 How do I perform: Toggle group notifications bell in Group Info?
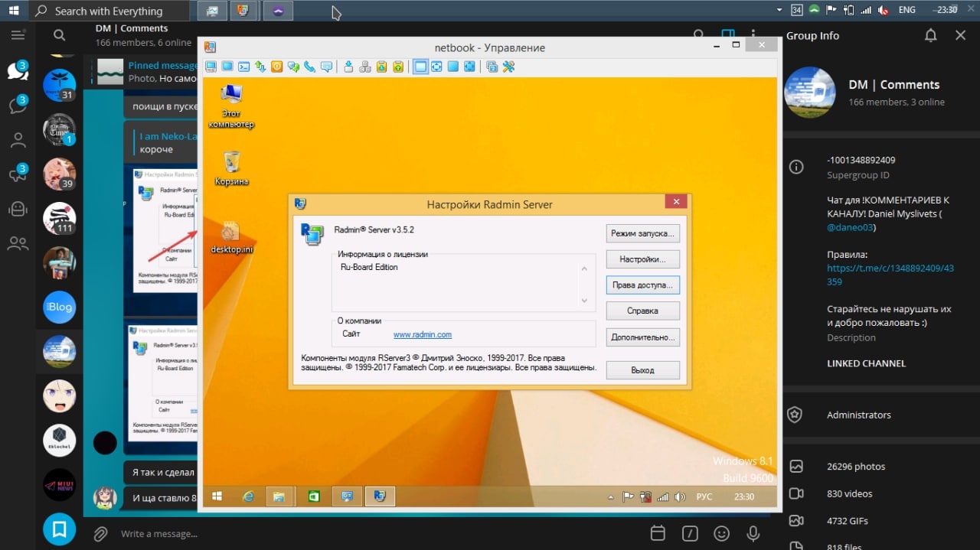pos(930,35)
